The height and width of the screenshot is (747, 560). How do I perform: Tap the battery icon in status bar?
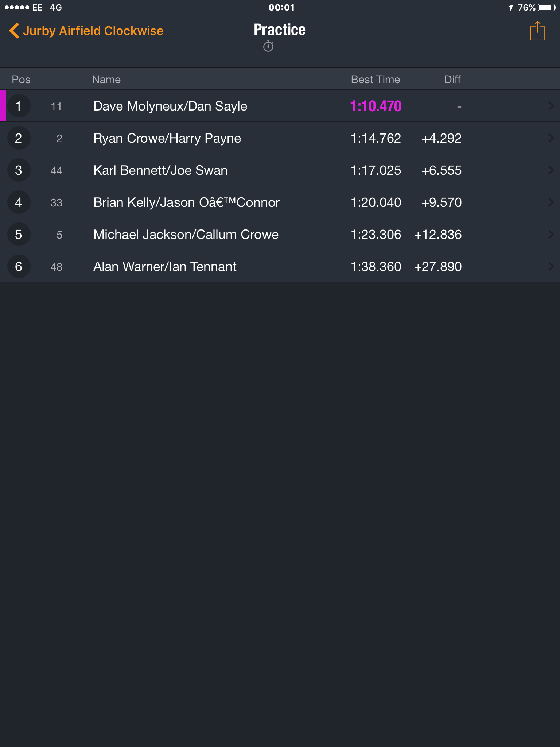point(547,7)
